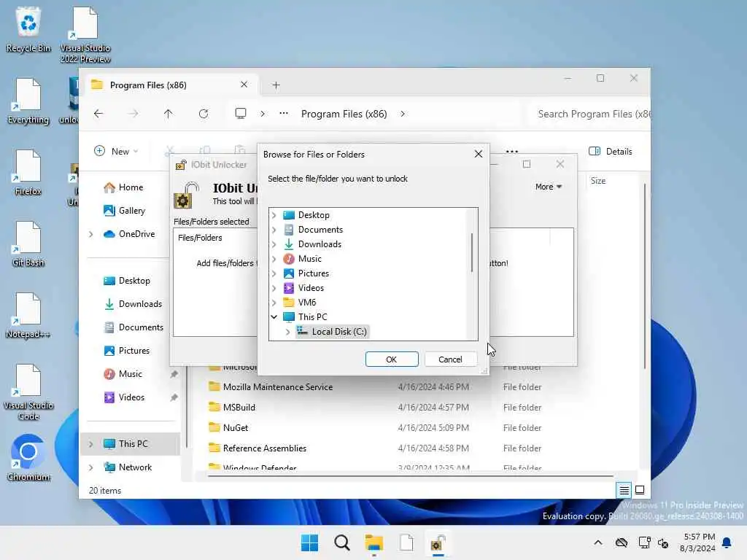The width and height of the screenshot is (747, 560).
Task: Click the IObit Unlocker padlock logo
Action: (x=187, y=195)
